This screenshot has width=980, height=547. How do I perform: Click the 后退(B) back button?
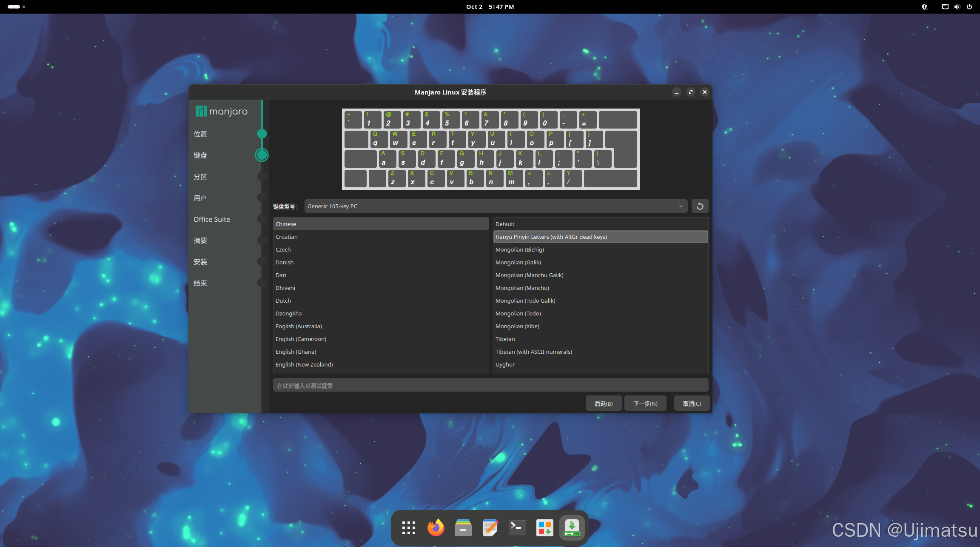coord(603,404)
